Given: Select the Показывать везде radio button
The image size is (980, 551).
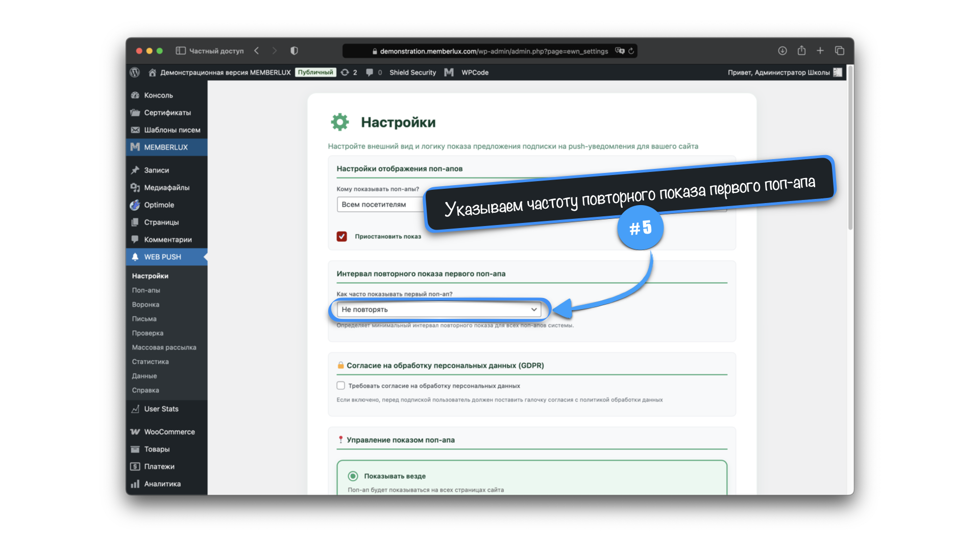Looking at the screenshot, I should (353, 476).
